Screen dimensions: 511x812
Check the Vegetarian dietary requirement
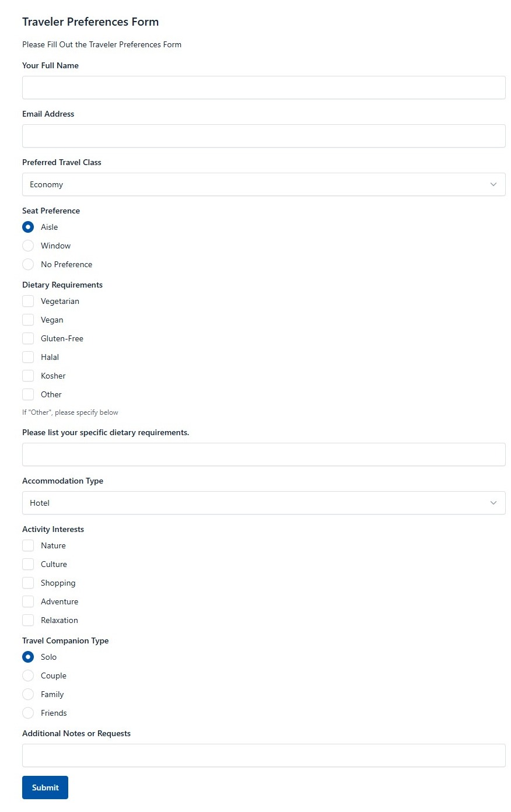[27, 301]
